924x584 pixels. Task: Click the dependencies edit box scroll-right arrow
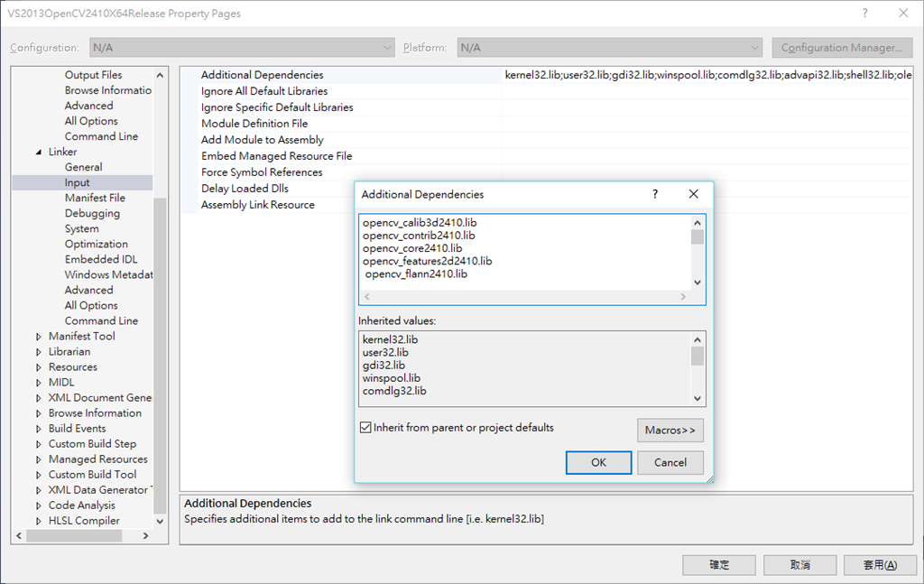coord(683,296)
